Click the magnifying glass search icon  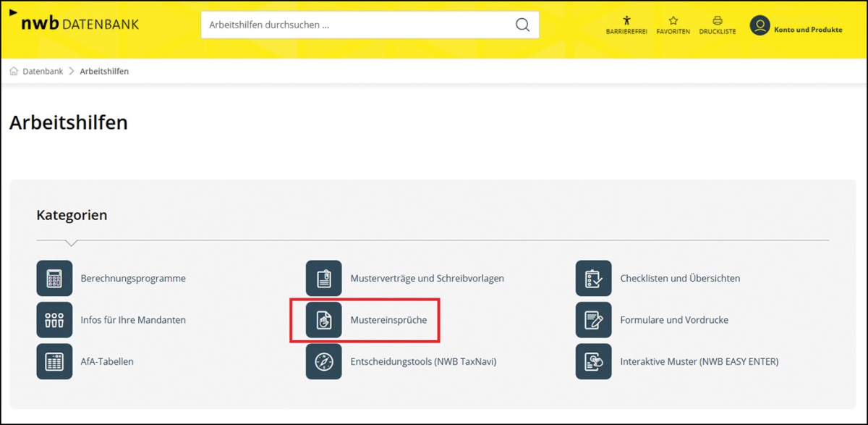pos(522,25)
